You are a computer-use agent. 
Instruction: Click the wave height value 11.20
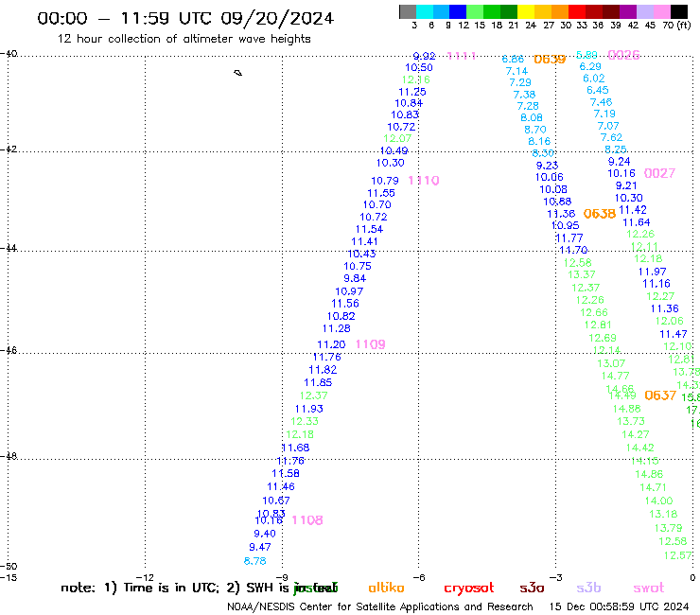point(331,344)
